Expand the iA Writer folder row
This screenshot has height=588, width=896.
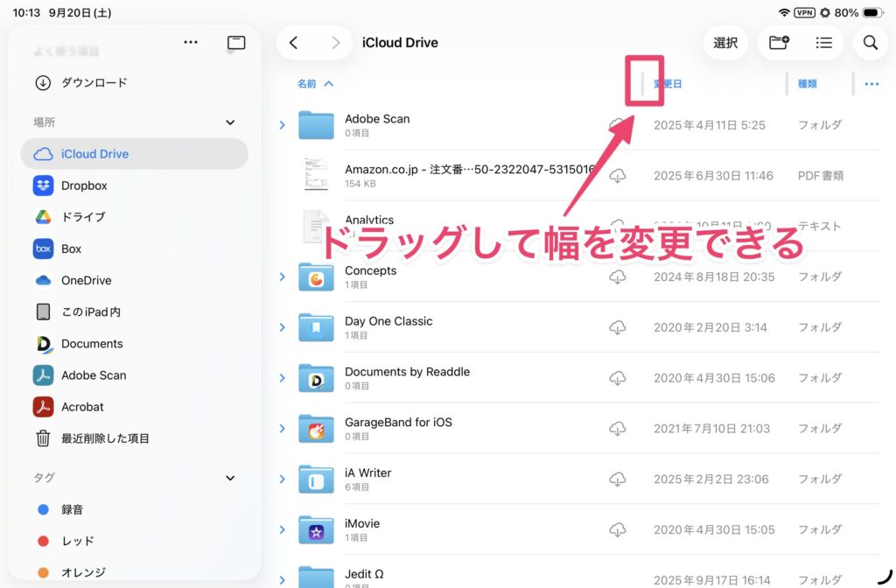click(x=283, y=479)
